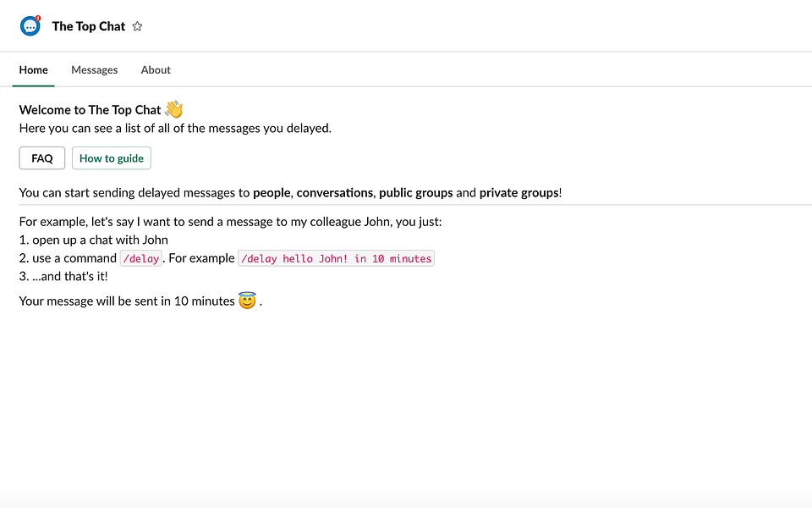Click the speech bubble inside the app logo
The height and width of the screenshot is (508, 812).
click(x=30, y=25)
